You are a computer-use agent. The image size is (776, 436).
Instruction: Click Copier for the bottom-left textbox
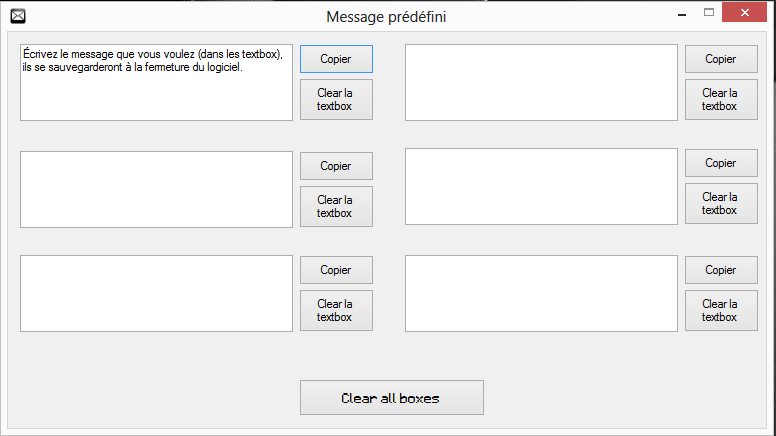coord(336,270)
